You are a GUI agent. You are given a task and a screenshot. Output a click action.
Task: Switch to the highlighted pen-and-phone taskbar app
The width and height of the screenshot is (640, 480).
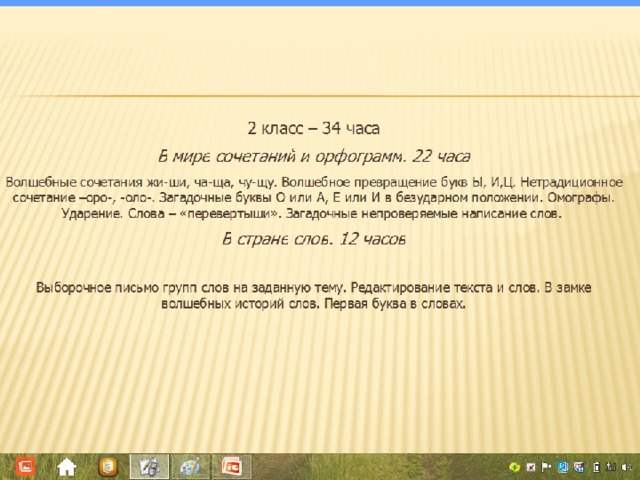pos(149,467)
